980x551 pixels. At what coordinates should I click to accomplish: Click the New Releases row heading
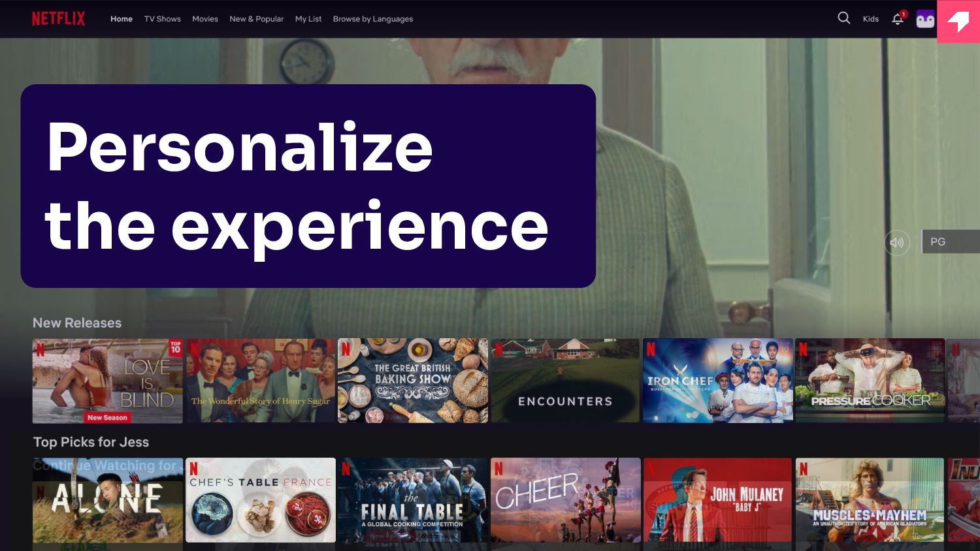tap(77, 323)
